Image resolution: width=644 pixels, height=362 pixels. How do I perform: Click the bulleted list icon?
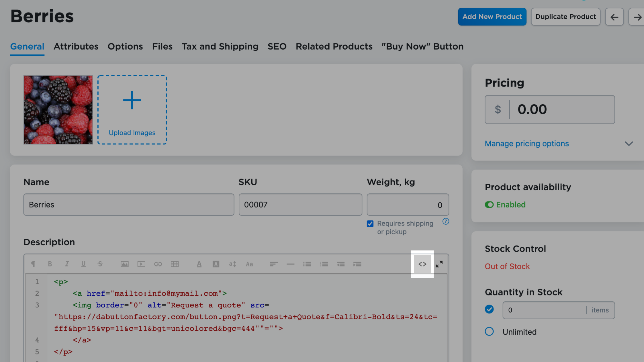[307, 264]
